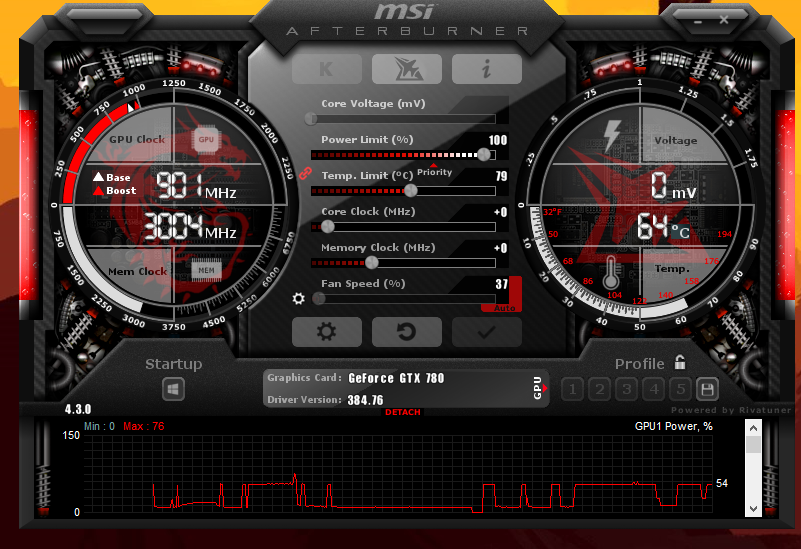This screenshot has width=801, height=549.
Task: Click the Memory Clock slider handle
Action: pyautogui.click(x=372, y=263)
